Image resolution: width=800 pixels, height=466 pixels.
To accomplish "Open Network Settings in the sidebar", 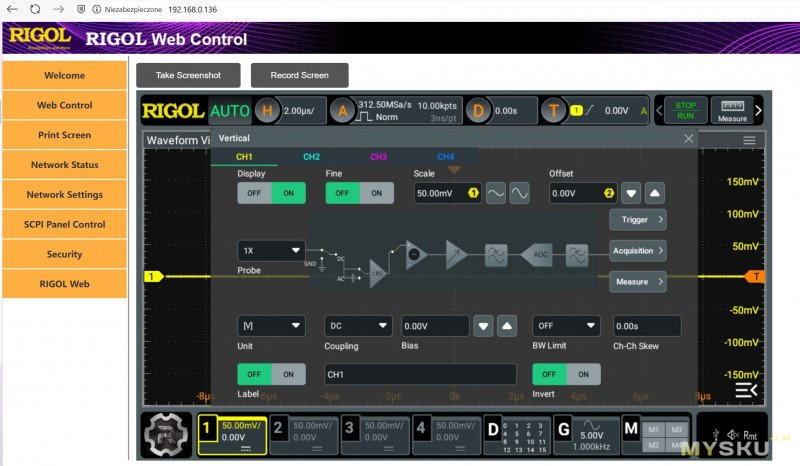I will pyautogui.click(x=65, y=195).
